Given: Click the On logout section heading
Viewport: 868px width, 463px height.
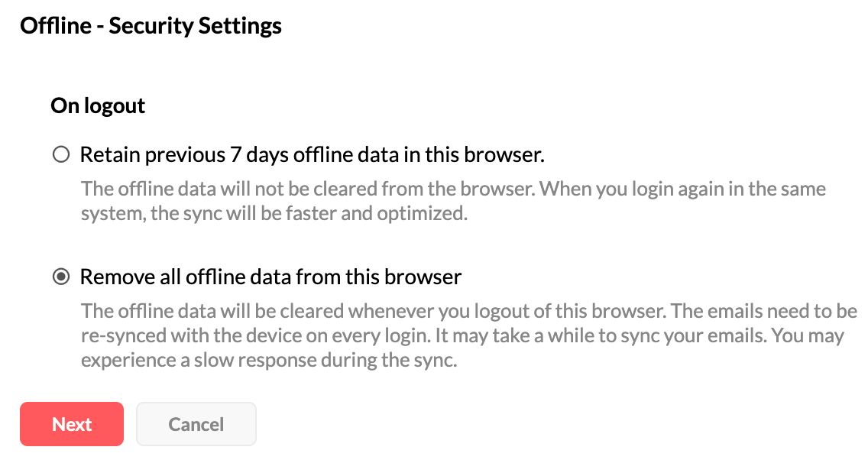Looking at the screenshot, I should coord(98,105).
